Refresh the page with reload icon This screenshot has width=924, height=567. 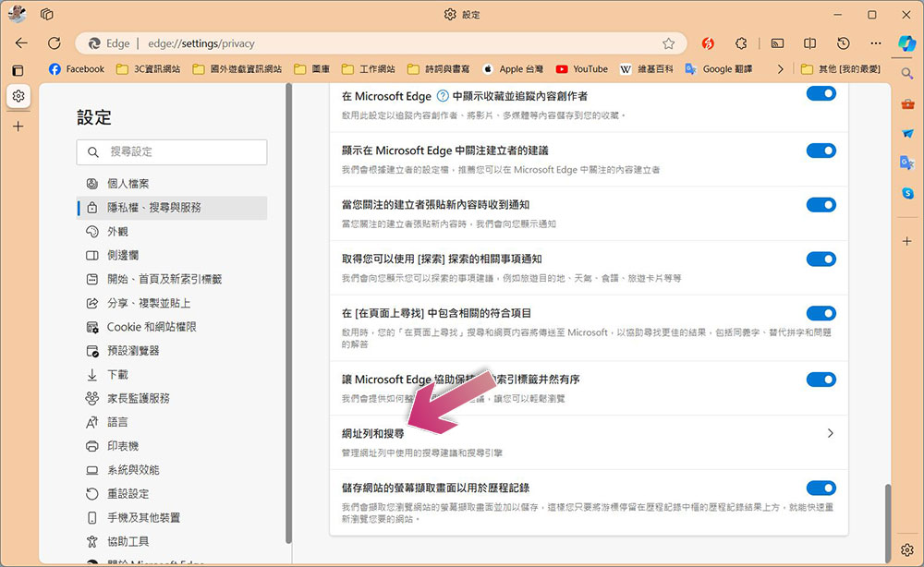coord(55,43)
